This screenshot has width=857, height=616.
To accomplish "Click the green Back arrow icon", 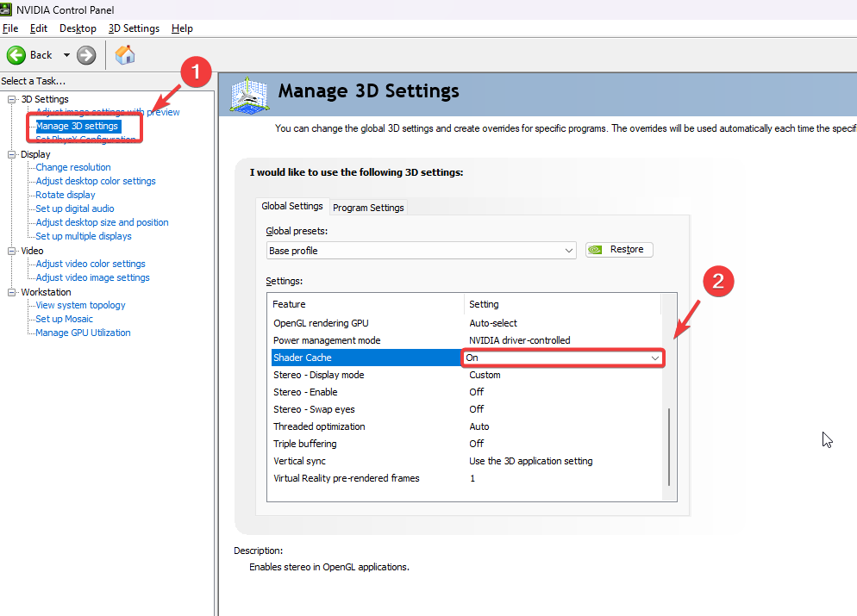I will (16, 55).
